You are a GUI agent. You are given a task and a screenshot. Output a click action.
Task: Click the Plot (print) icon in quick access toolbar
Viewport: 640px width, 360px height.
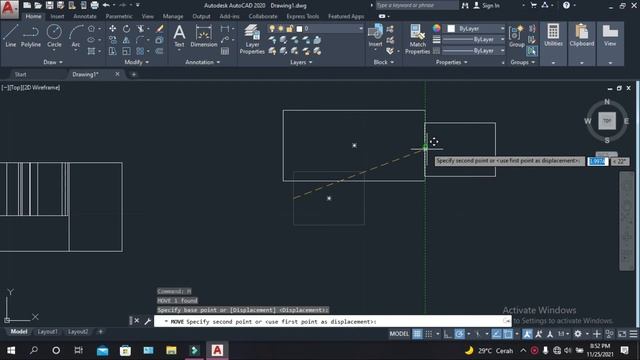[95, 5]
